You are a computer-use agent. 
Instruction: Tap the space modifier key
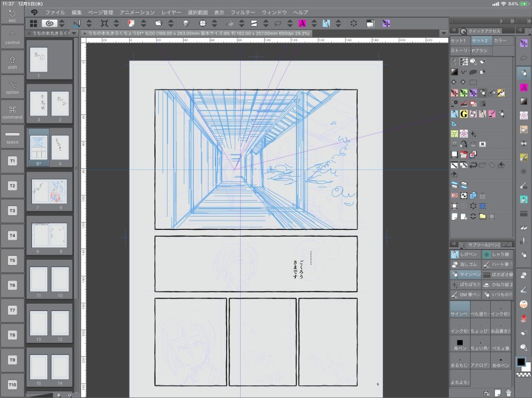click(x=12, y=137)
